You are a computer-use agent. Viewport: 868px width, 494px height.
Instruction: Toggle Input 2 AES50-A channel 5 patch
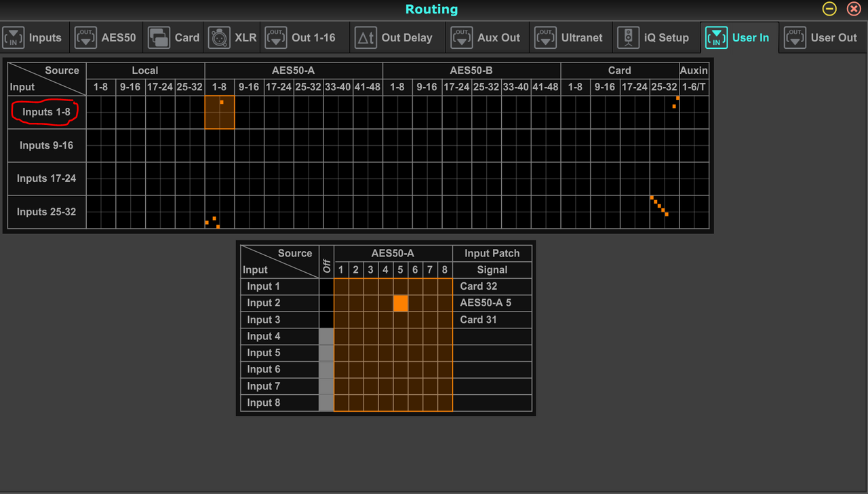pyautogui.click(x=401, y=303)
